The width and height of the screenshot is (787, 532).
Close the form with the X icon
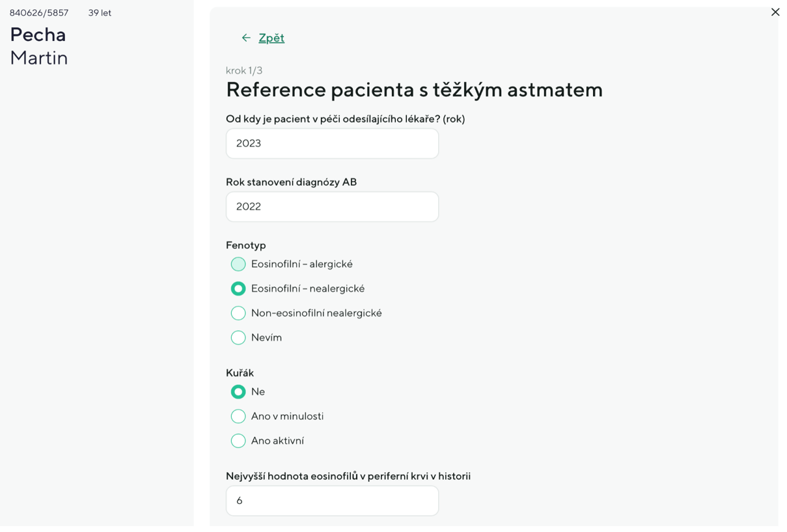click(775, 12)
